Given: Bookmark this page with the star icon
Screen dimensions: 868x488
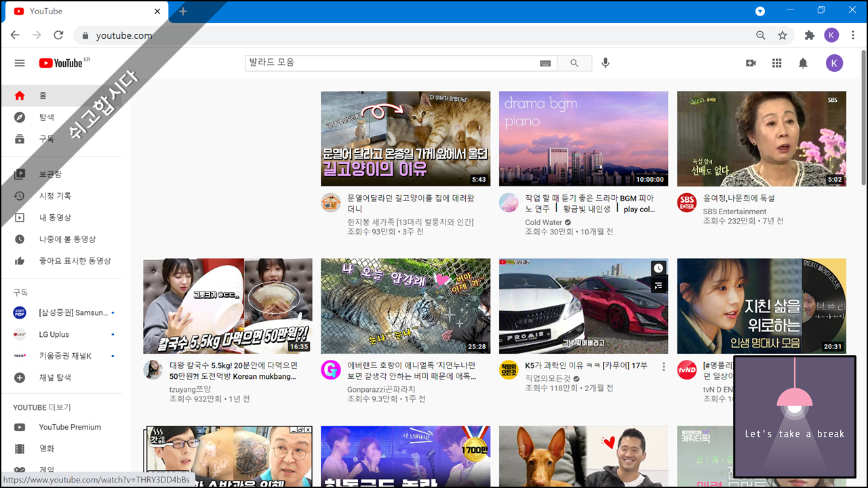Looking at the screenshot, I should pos(783,35).
